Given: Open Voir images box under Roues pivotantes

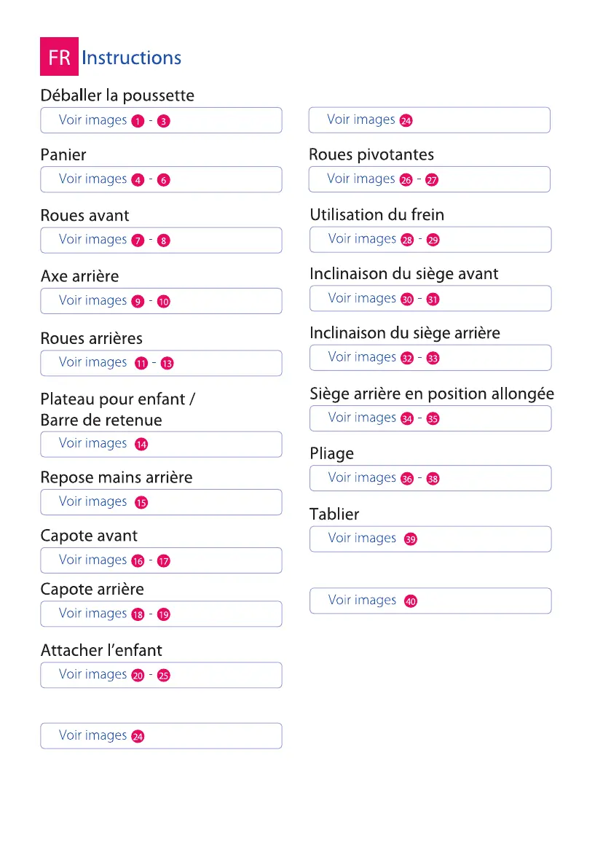Looking at the screenshot, I should point(429,179).
